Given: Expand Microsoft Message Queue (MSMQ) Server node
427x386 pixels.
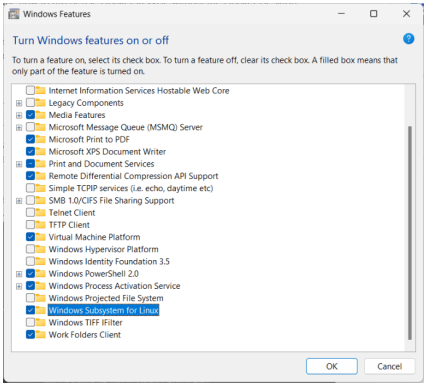Looking at the screenshot, I should (x=19, y=127).
